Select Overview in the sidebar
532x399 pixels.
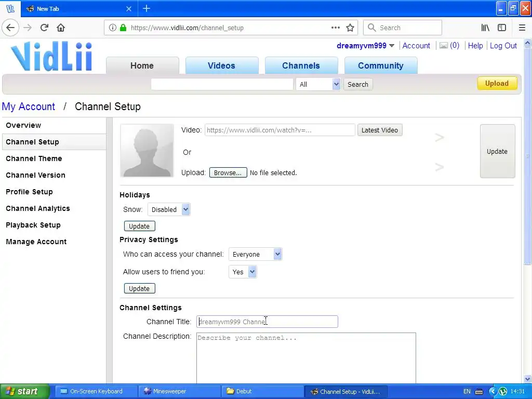54,125
